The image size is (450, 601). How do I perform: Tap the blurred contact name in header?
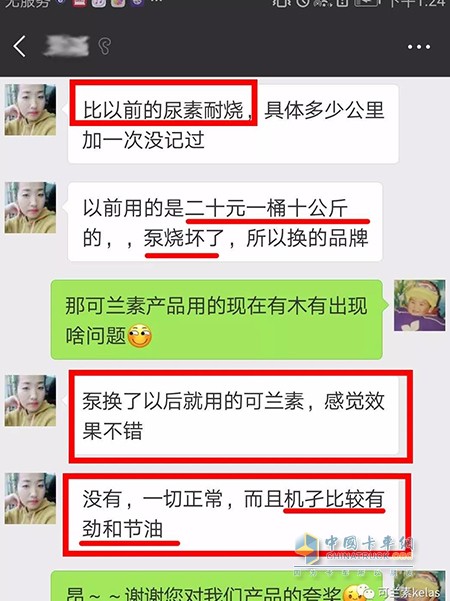pyautogui.click(x=66, y=46)
